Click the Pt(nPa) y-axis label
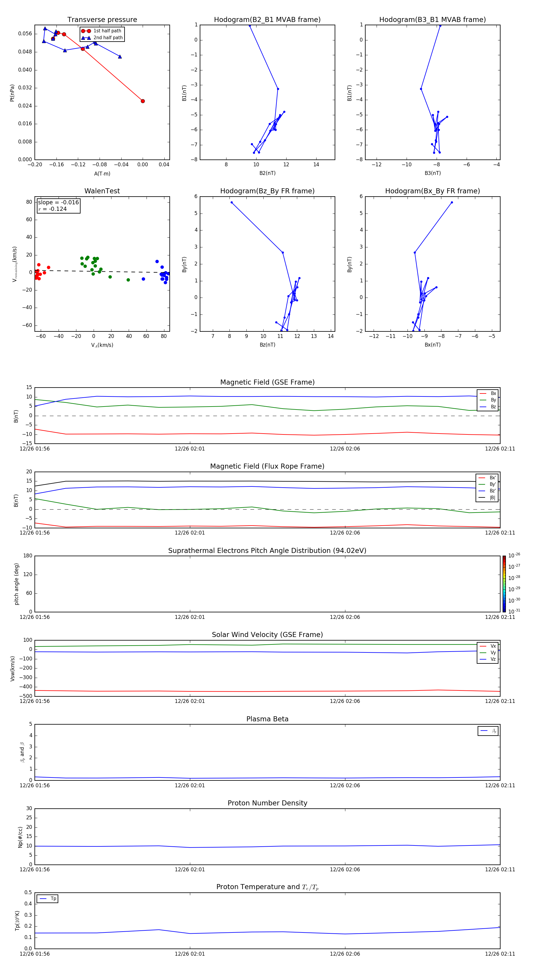Image resolution: width=535 pixels, height=980 pixels. tap(12, 93)
